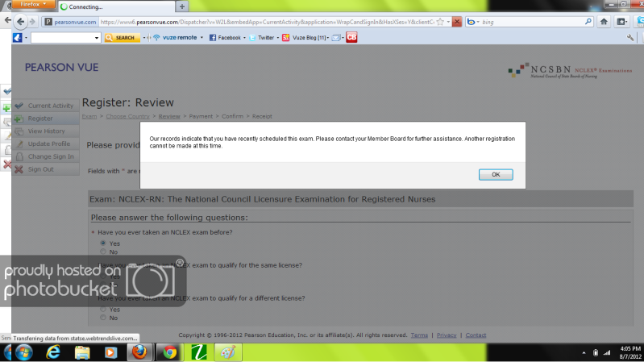This screenshot has height=362, width=644.
Task: Open Vuze Blog feed item
Action: (x=304, y=37)
